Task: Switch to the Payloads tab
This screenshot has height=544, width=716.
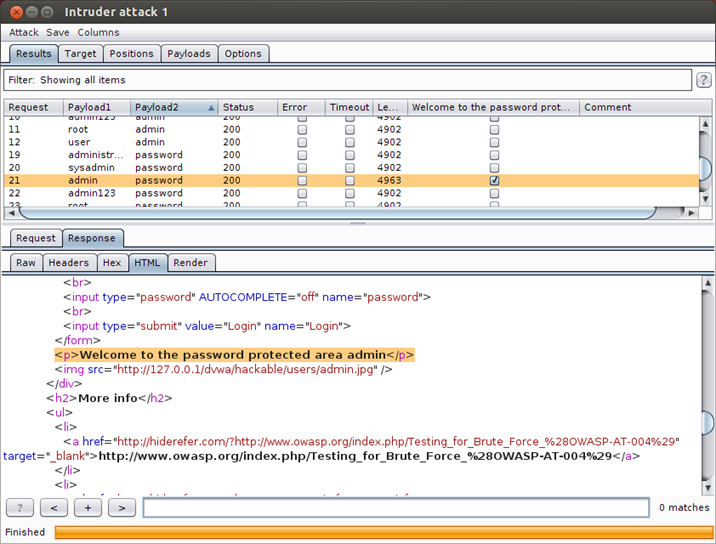Action: pyautogui.click(x=189, y=54)
